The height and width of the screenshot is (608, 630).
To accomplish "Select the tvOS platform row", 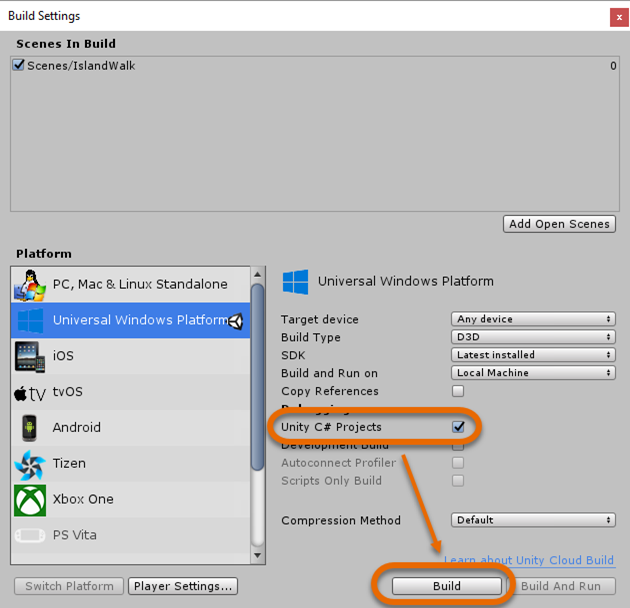I will (131, 392).
